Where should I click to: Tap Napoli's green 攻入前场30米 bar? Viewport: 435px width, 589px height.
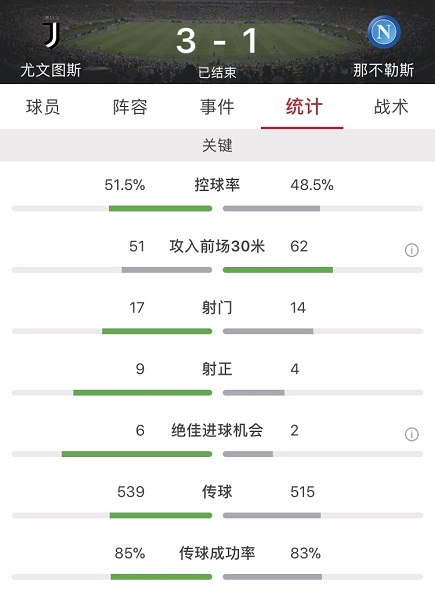(x=278, y=270)
